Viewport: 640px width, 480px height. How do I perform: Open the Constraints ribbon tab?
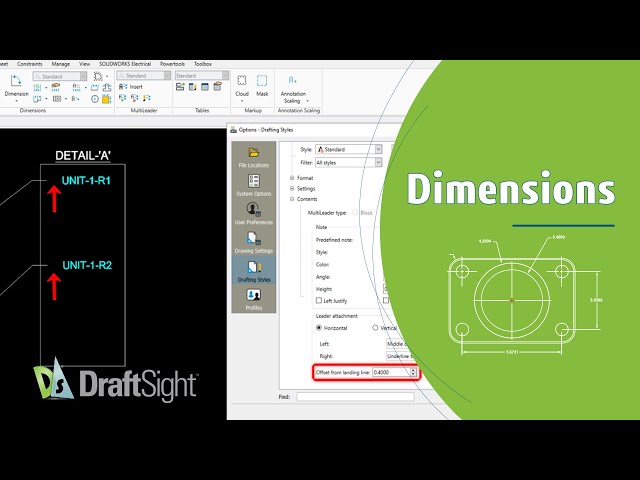[29, 64]
